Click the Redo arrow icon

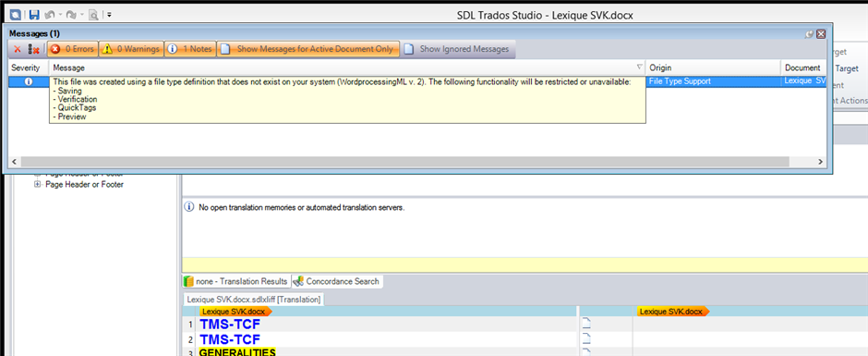point(72,15)
